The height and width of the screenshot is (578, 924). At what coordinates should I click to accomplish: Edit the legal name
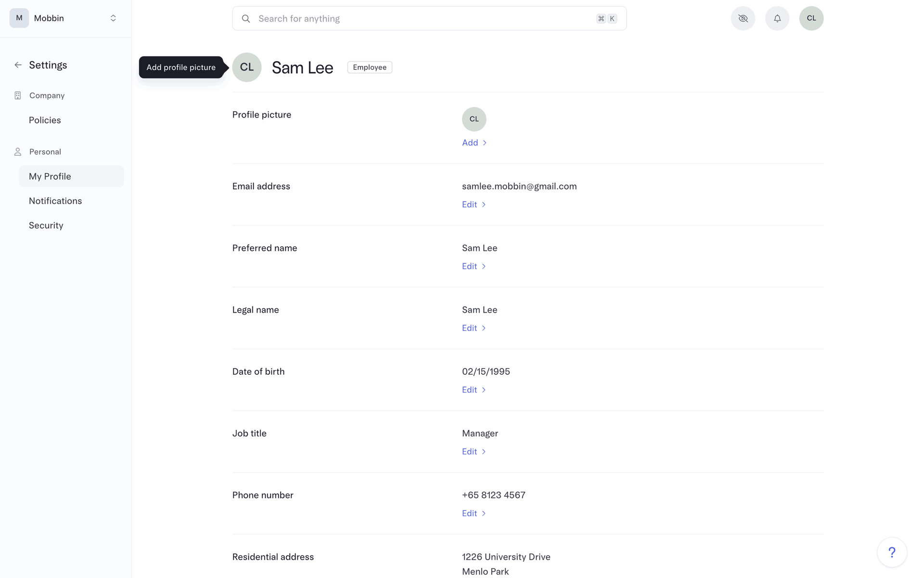pyautogui.click(x=474, y=328)
